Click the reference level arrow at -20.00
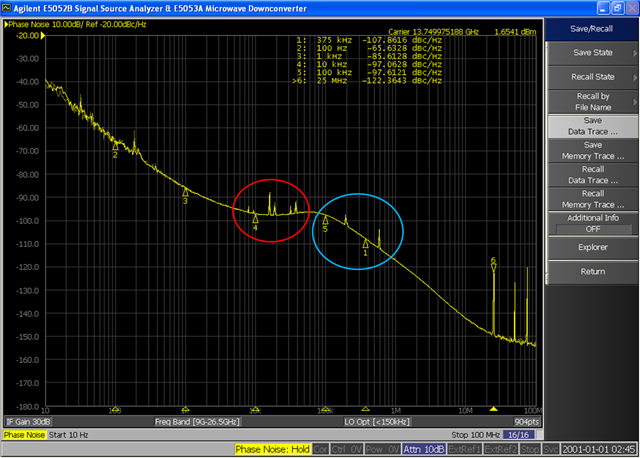The height and width of the screenshot is (458, 640). [x=43, y=36]
